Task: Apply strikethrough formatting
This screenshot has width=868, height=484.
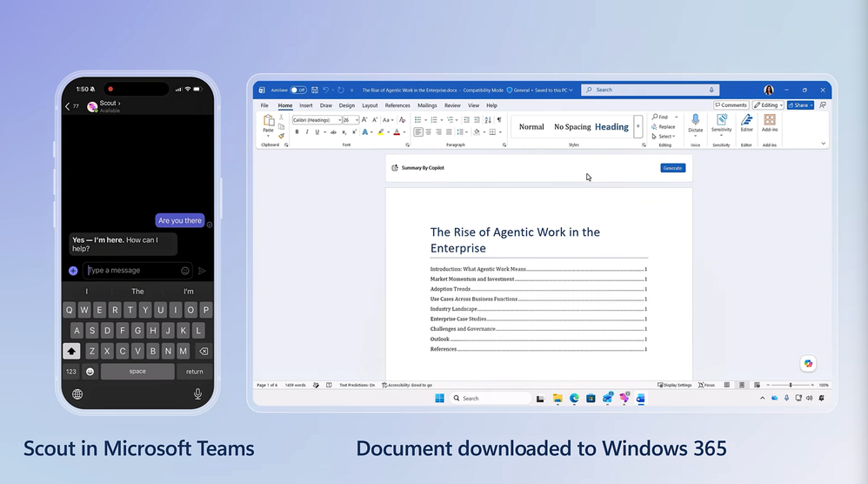Action: click(x=333, y=131)
